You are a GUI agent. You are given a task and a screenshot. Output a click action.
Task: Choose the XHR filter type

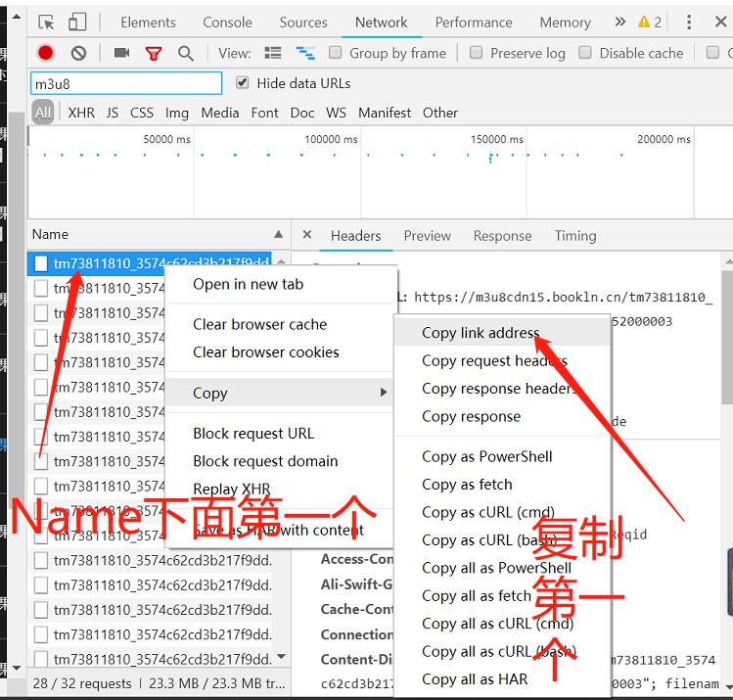81,113
